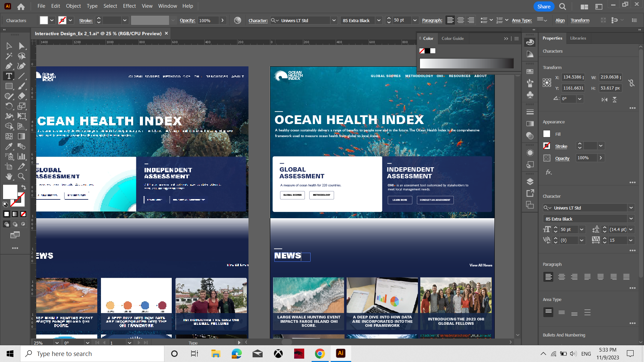
Task: Select the Direct Selection tool
Action: [21, 46]
